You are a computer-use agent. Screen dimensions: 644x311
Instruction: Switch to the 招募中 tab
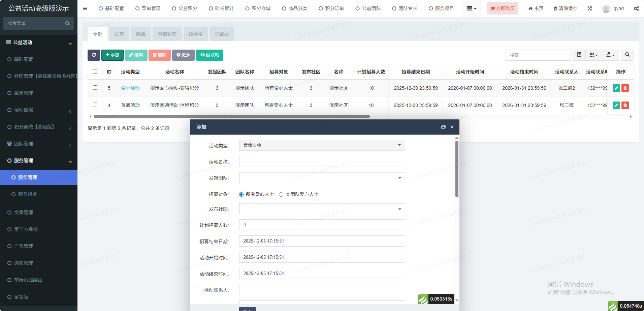point(195,34)
